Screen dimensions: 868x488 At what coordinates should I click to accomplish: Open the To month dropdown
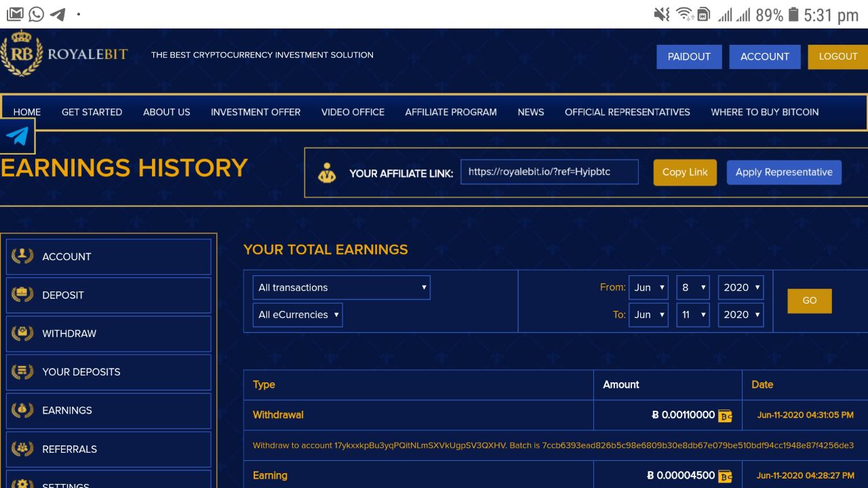pyautogui.click(x=648, y=314)
